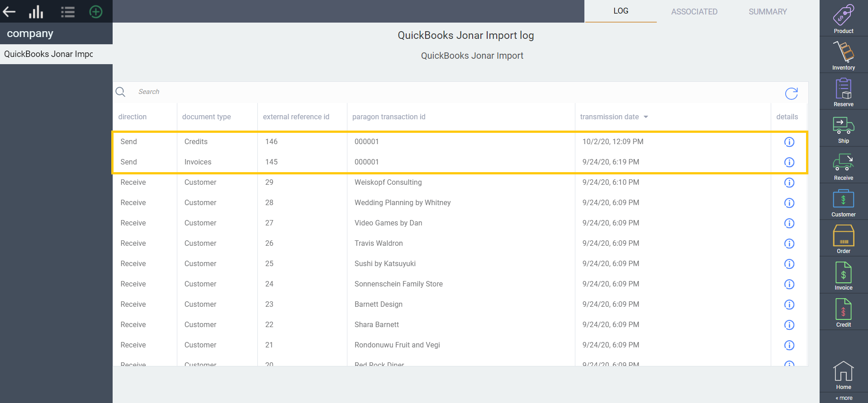Screen dimensions: 868x403
Task: View details of Credits 146 row
Action: coord(789,142)
